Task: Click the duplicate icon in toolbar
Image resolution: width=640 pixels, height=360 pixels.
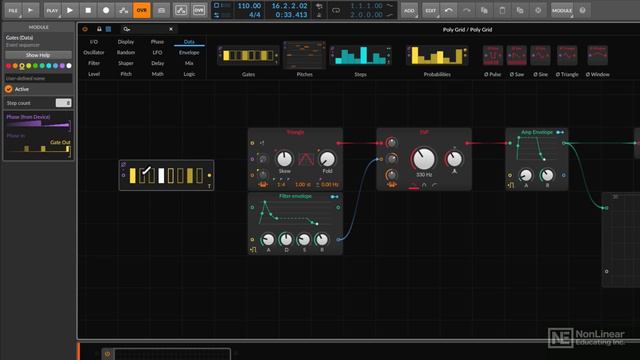Action: [x=520, y=11]
